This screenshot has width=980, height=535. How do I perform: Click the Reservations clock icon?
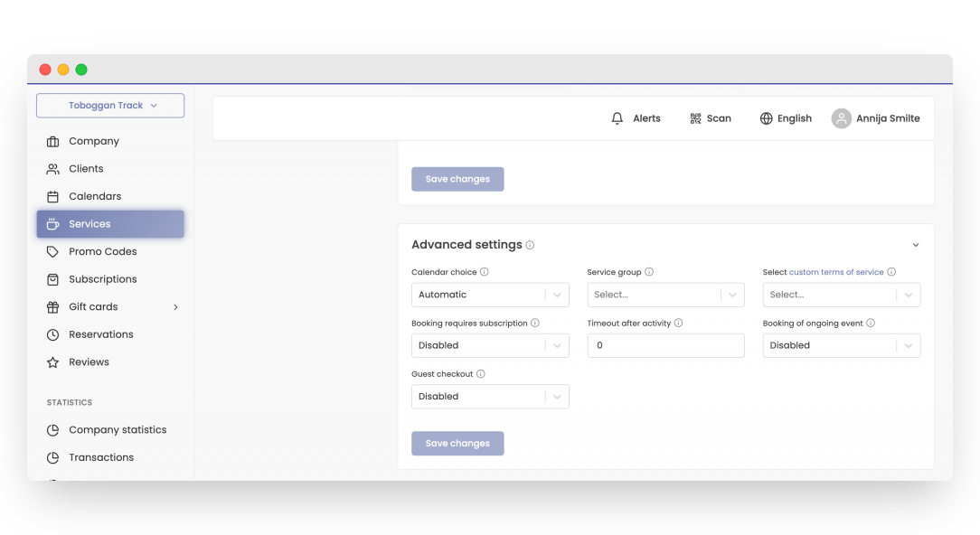coord(52,334)
